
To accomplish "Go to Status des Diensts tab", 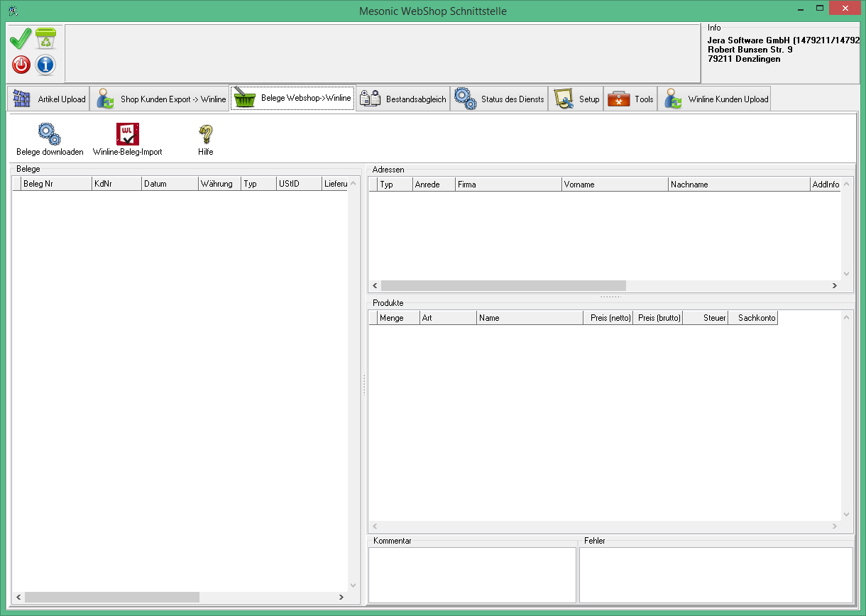I will pyautogui.click(x=499, y=99).
